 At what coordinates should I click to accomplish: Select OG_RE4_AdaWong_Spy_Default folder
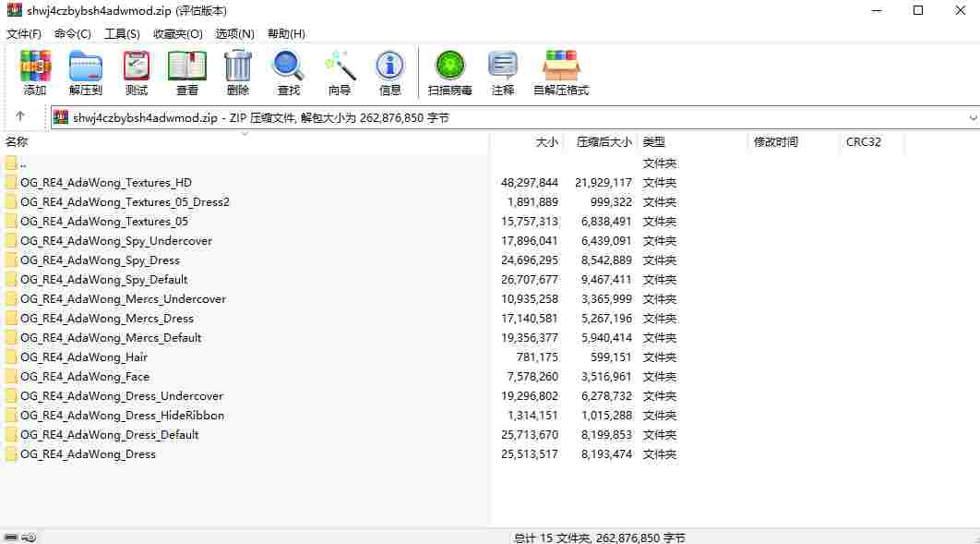click(x=103, y=280)
